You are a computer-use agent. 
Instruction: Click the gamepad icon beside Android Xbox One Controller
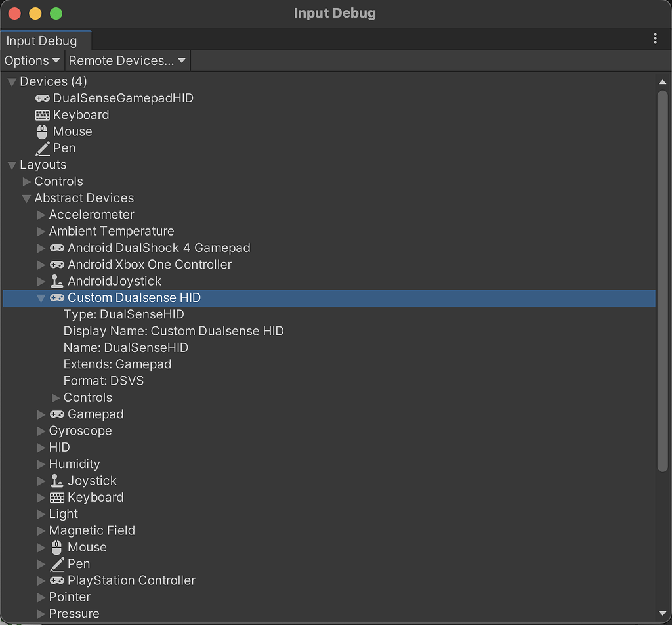[x=56, y=264]
